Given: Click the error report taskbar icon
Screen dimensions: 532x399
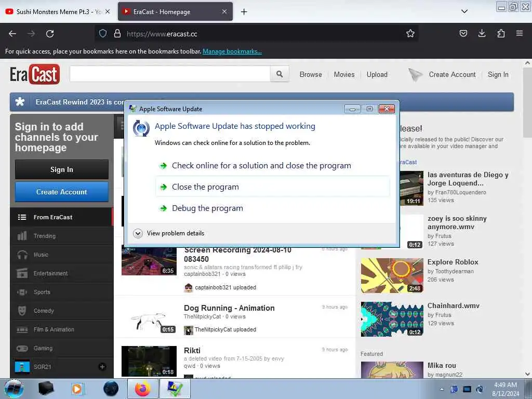Looking at the screenshot, I should pos(175,389).
